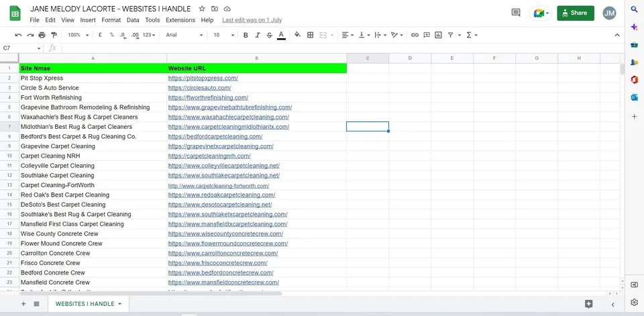This screenshot has height=316, width=644.
Task: Open the Format menu
Action: 111,19
